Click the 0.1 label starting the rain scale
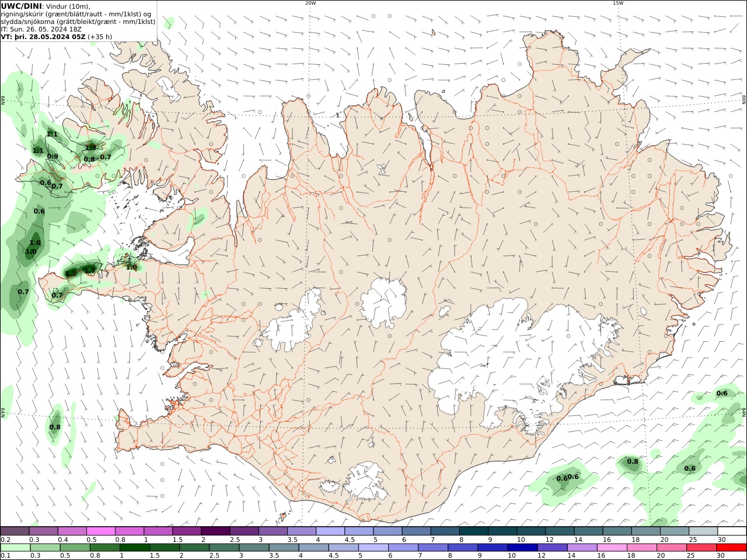747x560 pixels. [5, 556]
